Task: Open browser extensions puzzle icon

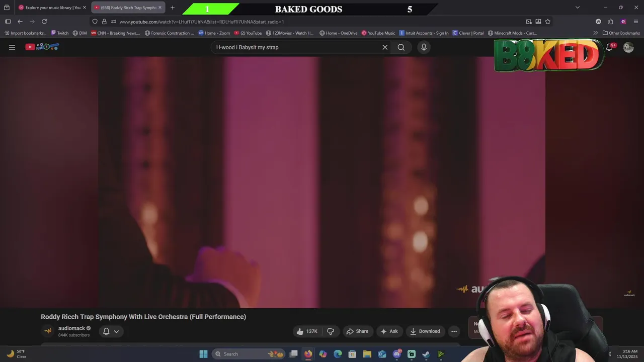Action: 610,22
